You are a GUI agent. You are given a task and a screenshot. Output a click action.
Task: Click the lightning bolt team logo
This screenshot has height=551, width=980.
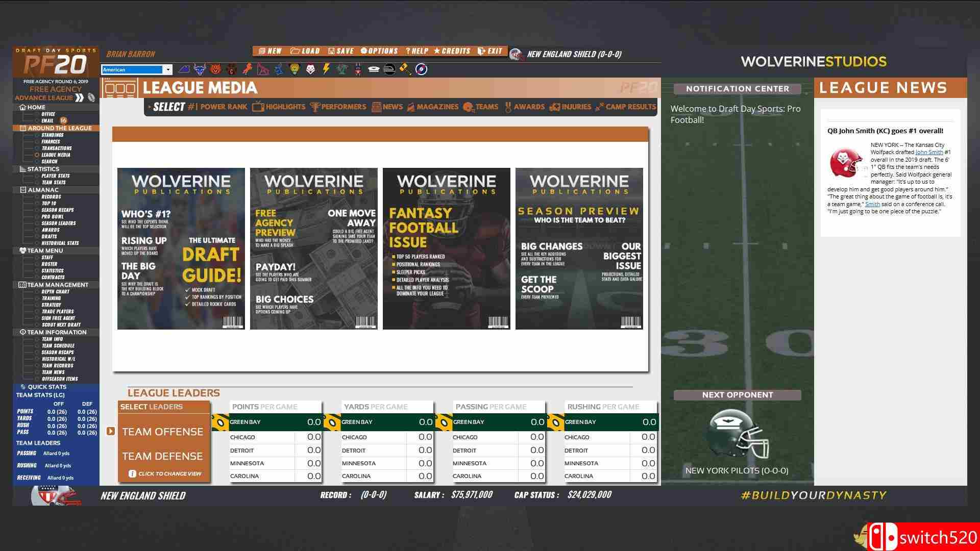pos(326,69)
